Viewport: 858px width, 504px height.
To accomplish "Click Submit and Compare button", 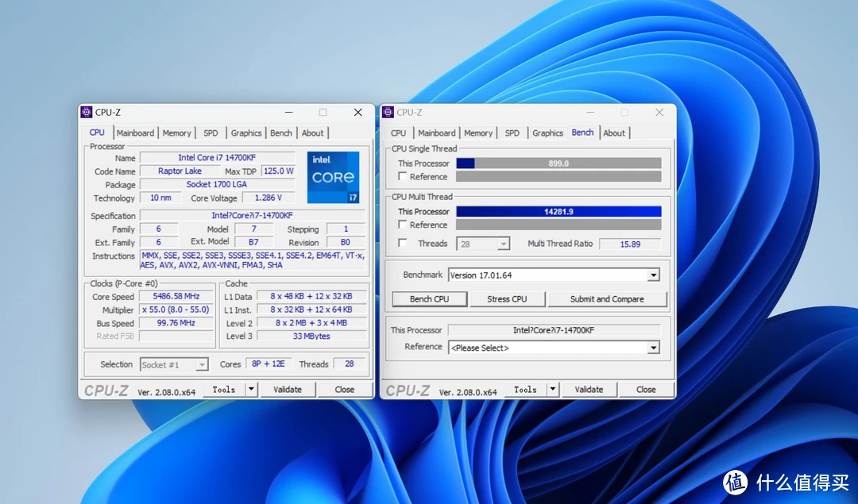I will pos(607,299).
